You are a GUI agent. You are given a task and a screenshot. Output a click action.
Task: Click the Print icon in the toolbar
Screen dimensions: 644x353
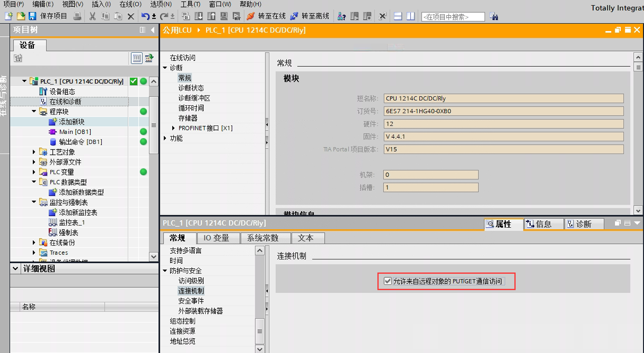point(77,16)
